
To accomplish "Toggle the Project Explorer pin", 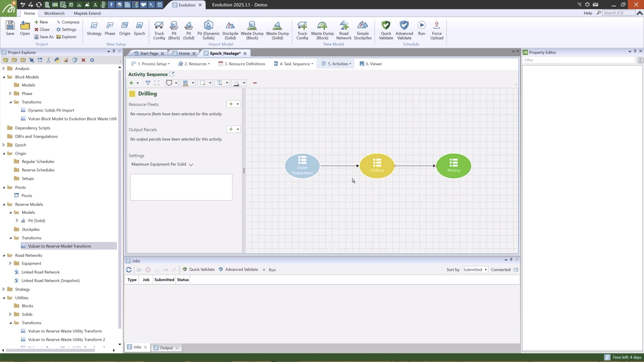I will pos(114,51).
